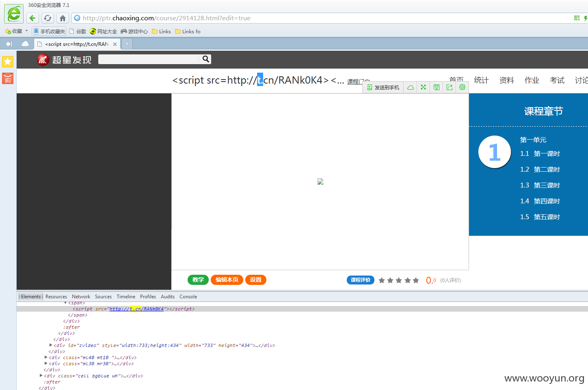Screen dimensions: 588x390
Task: Switch to Profiles devtools tab
Action: coord(148,297)
